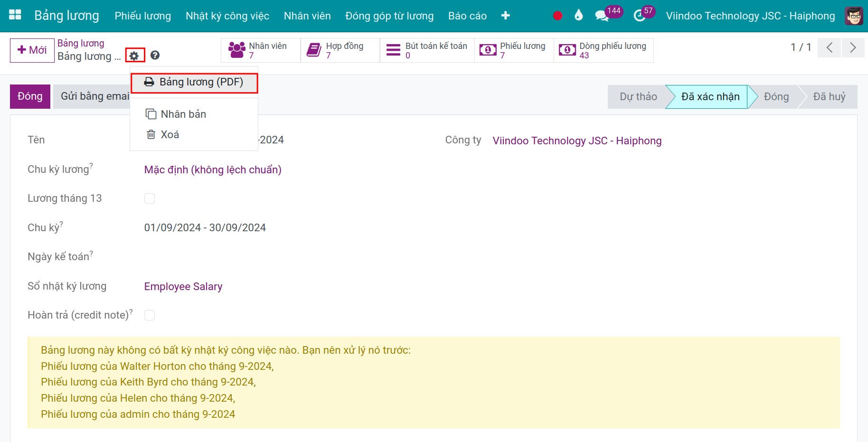Open the Công ty company field link

point(577,141)
